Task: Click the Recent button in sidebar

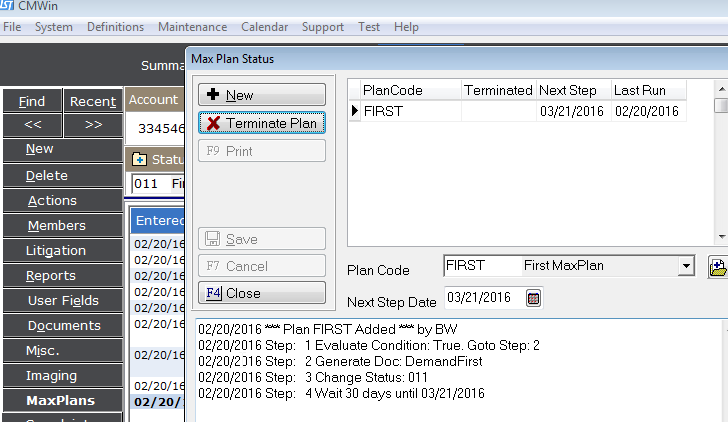Action: [93, 101]
